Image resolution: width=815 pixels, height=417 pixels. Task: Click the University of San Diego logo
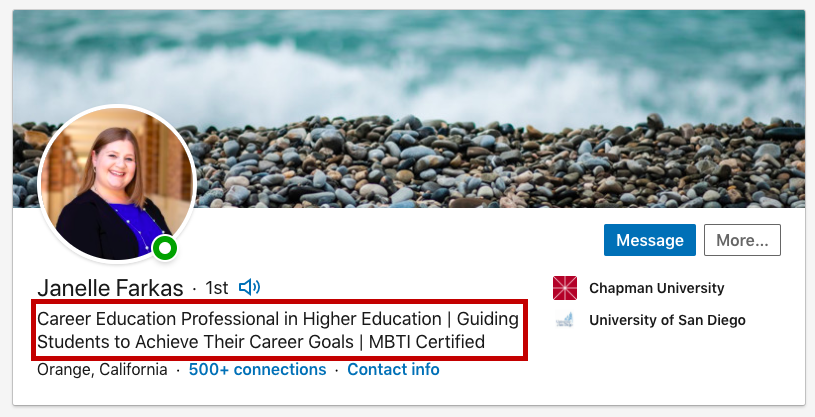565,320
